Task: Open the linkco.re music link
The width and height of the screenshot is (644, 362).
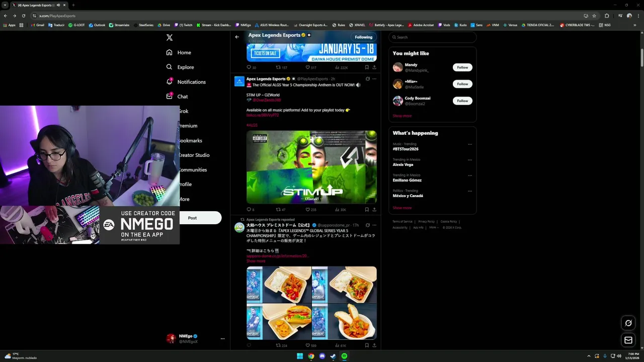Action: 262,115
